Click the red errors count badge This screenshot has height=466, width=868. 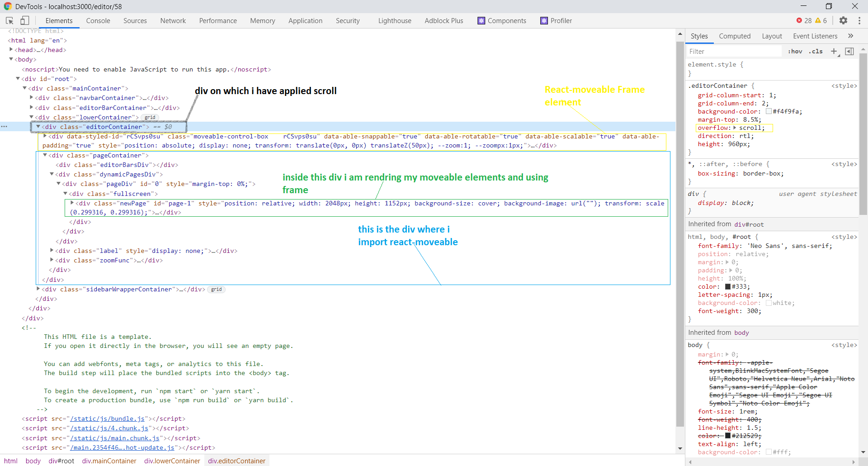[x=804, y=21]
